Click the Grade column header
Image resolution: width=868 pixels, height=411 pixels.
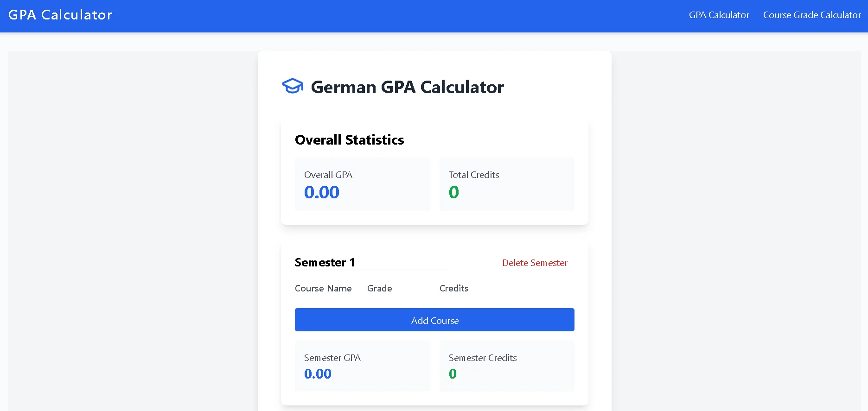click(x=379, y=288)
